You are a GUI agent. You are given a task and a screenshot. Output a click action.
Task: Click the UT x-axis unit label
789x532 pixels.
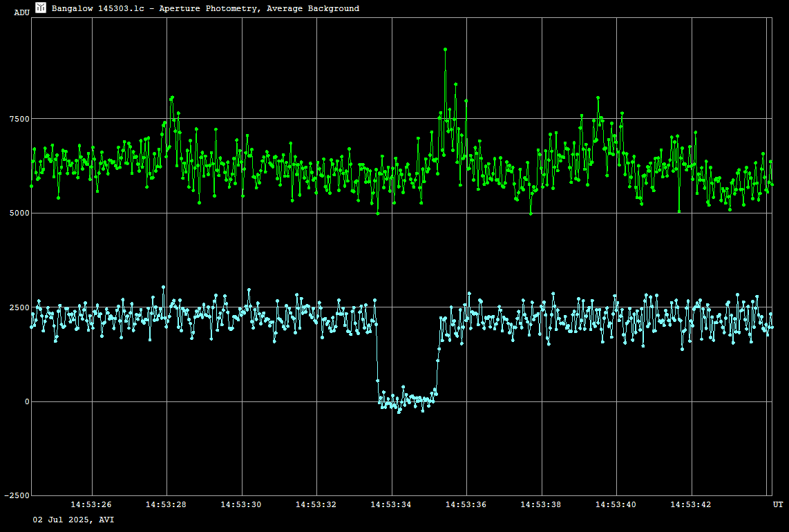pyautogui.click(x=777, y=504)
